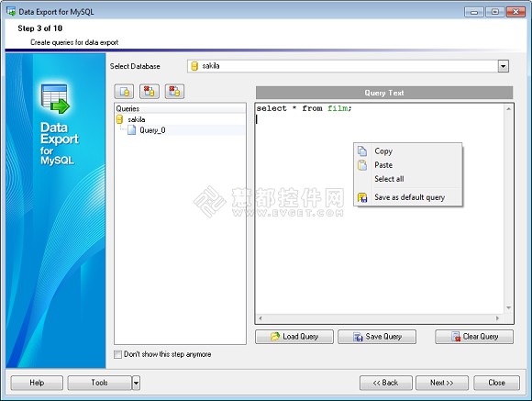Image resolution: width=532 pixels, height=401 pixels.
Task: Maximize the Data Export for MySQL window
Action: pos(495,12)
